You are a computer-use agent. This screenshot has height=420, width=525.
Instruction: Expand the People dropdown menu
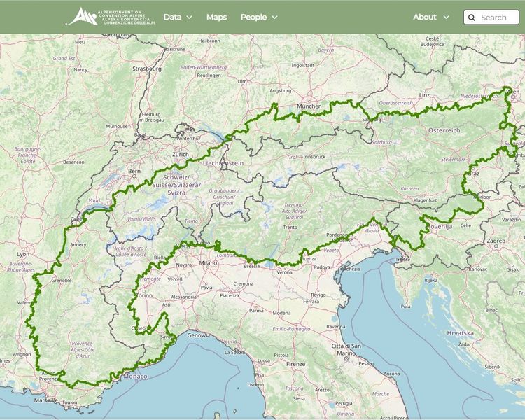click(x=259, y=17)
